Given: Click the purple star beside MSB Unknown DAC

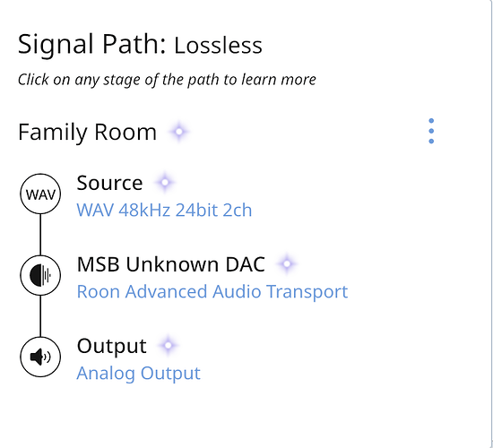Looking at the screenshot, I should (x=287, y=263).
